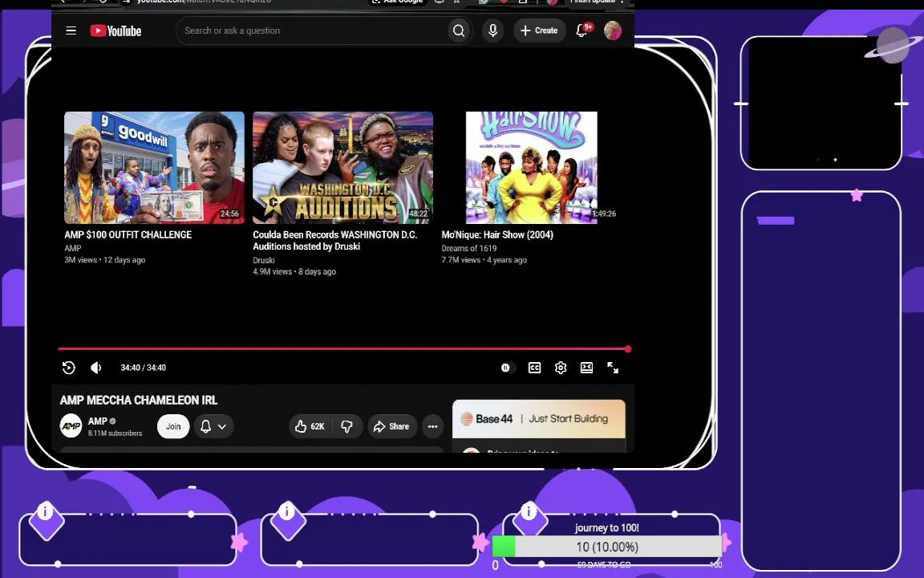Open the Coulda Been Records Washington D.C. Auditions thumbnail
924x578 pixels.
(343, 168)
